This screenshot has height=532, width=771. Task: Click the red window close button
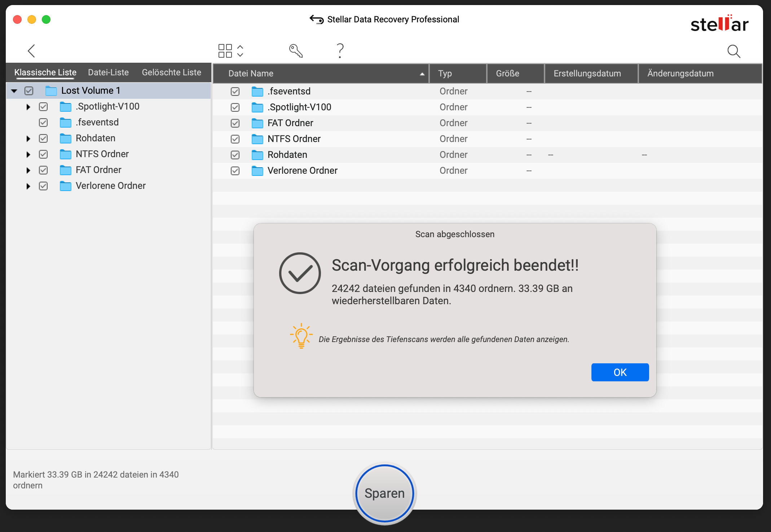17,19
